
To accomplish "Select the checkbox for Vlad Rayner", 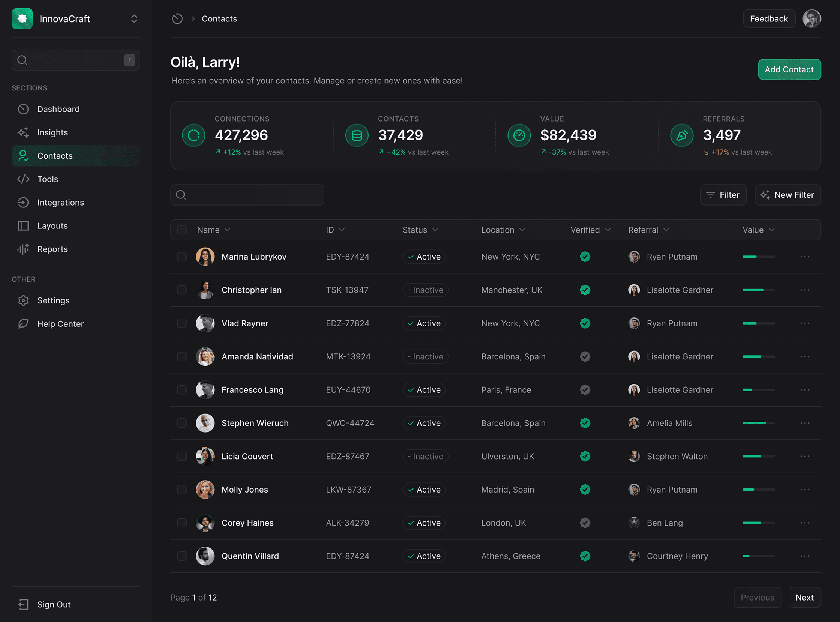I will pyautogui.click(x=182, y=323).
